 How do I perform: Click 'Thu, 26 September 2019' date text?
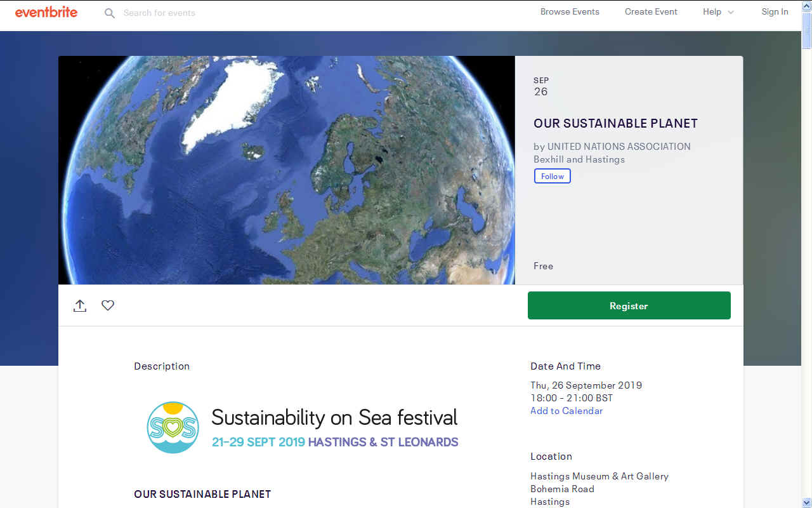[x=586, y=385]
